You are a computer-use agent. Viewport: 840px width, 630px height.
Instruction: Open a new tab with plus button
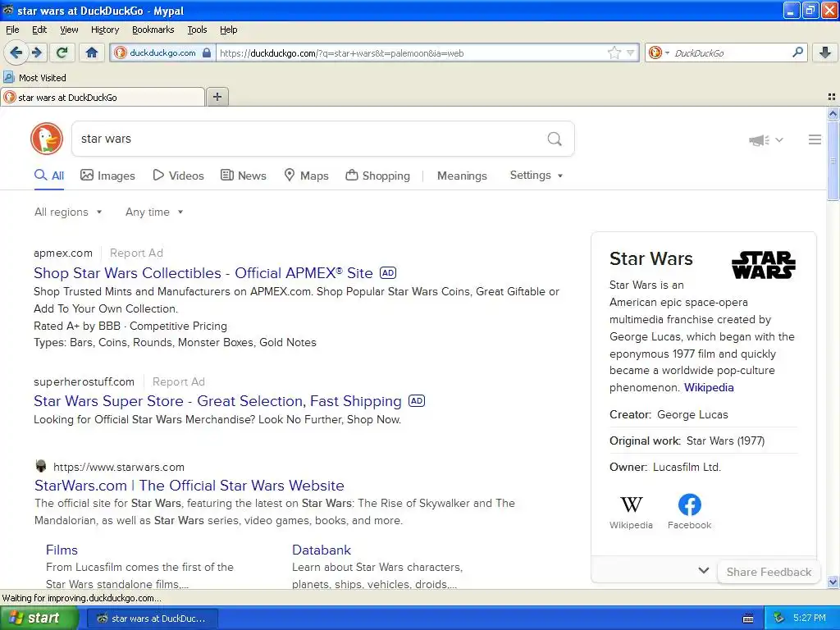(217, 97)
